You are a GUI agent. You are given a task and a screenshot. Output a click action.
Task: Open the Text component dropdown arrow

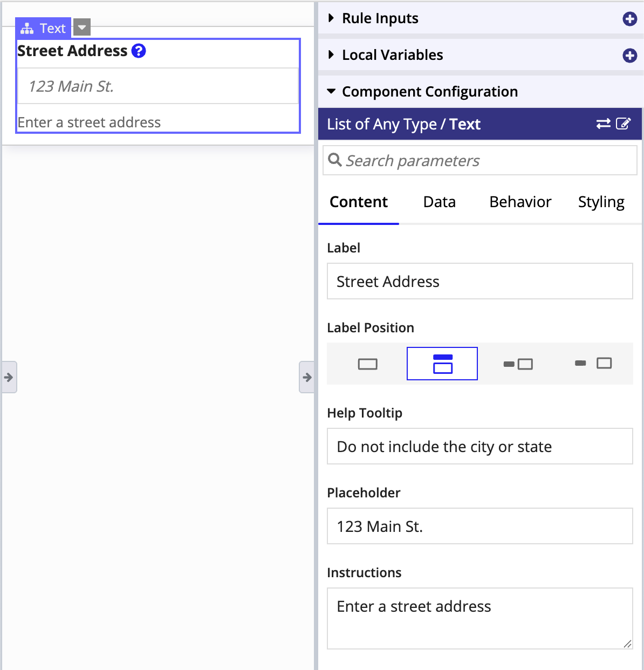click(x=81, y=27)
